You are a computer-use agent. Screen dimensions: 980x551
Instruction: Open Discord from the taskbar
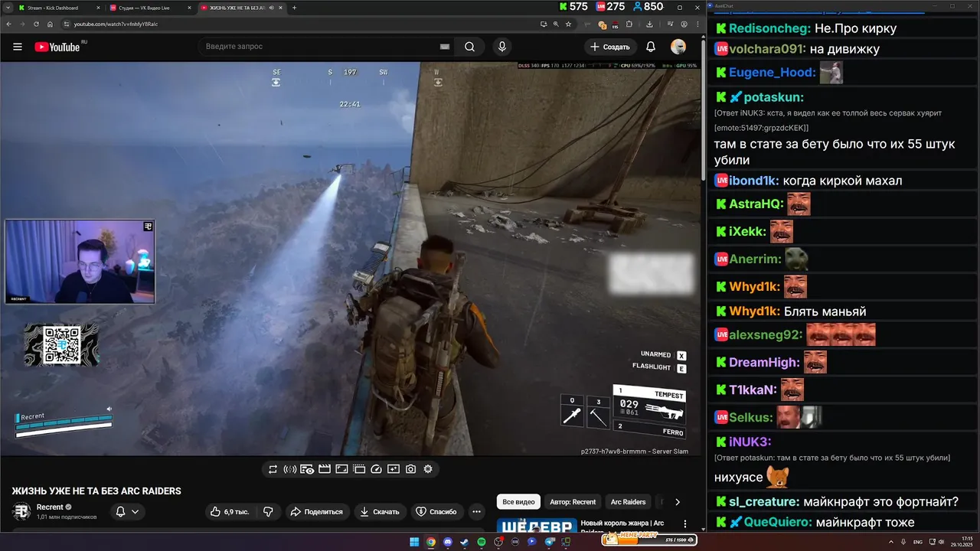coord(448,542)
